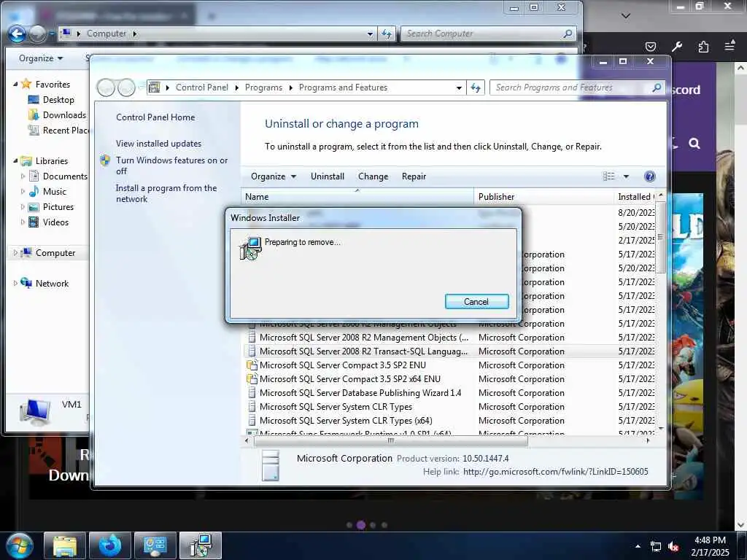This screenshot has height=560, width=747.
Task: Expand Computer in the navigation tree
Action: 15,253
